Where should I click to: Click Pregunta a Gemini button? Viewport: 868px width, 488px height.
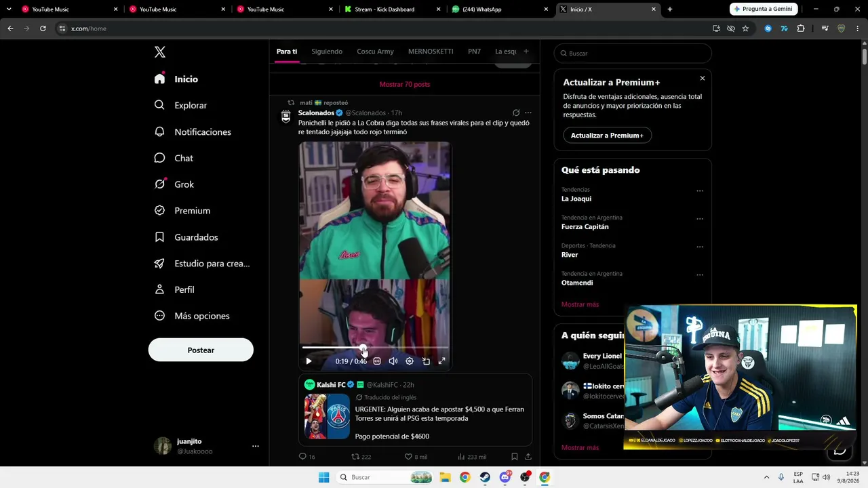coord(763,9)
